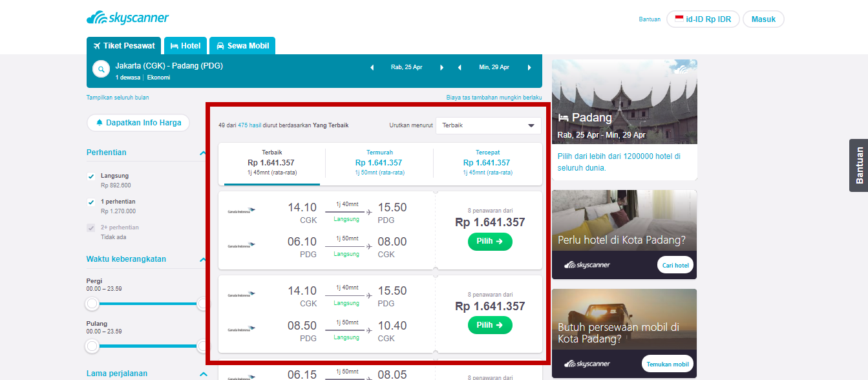Open id-ID Rp IDR locale selector
The image size is (868, 380).
click(703, 19)
